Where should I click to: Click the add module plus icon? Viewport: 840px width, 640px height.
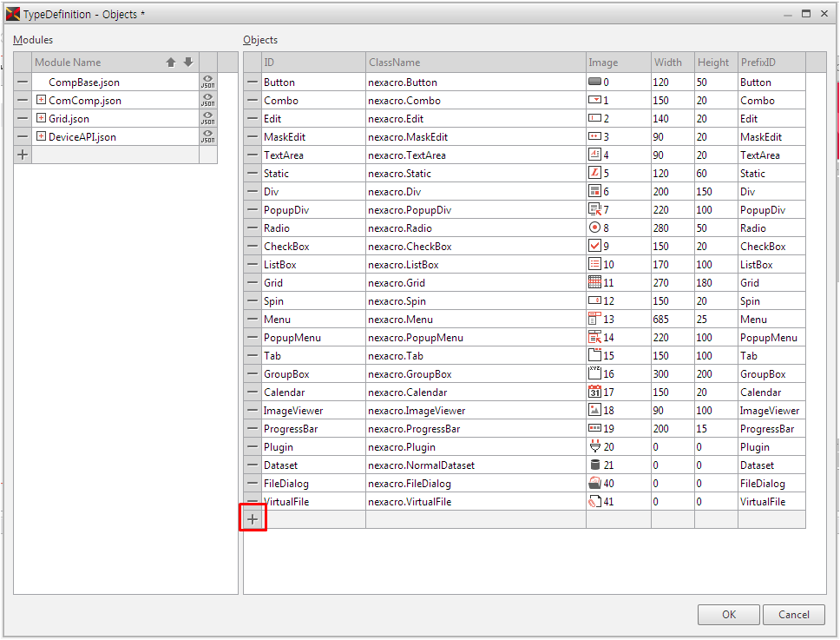(23, 155)
